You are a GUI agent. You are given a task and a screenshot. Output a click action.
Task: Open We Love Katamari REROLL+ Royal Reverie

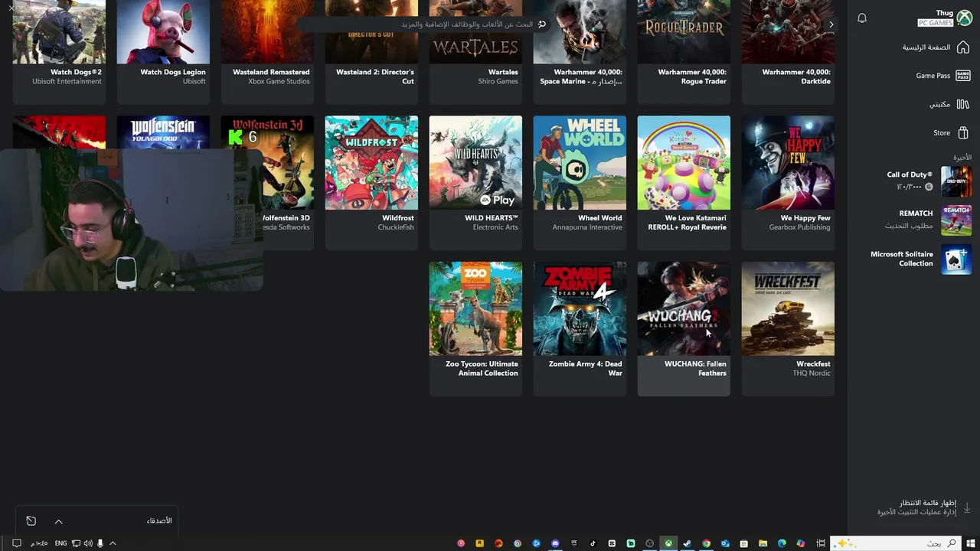[684, 182]
